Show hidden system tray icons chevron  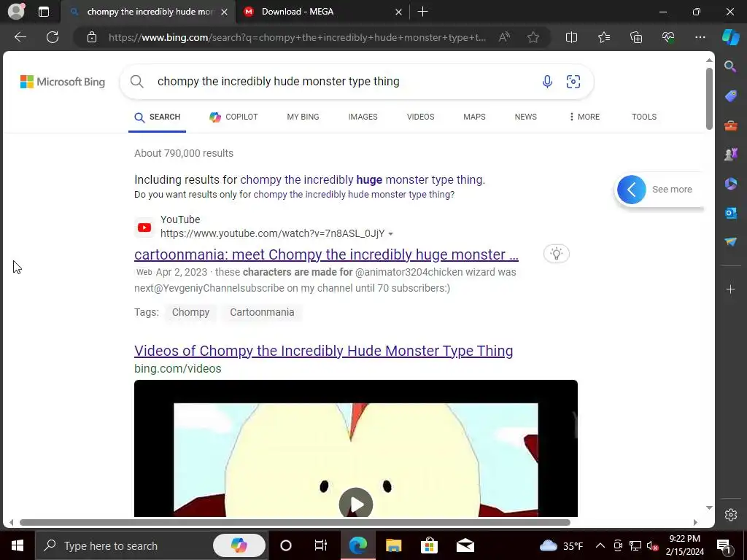click(x=600, y=545)
